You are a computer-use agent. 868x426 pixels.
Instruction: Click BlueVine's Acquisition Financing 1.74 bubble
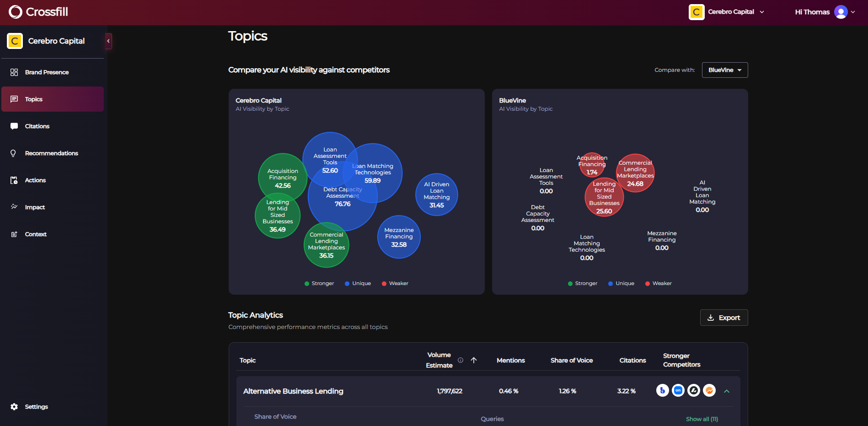pyautogui.click(x=592, y=165)
